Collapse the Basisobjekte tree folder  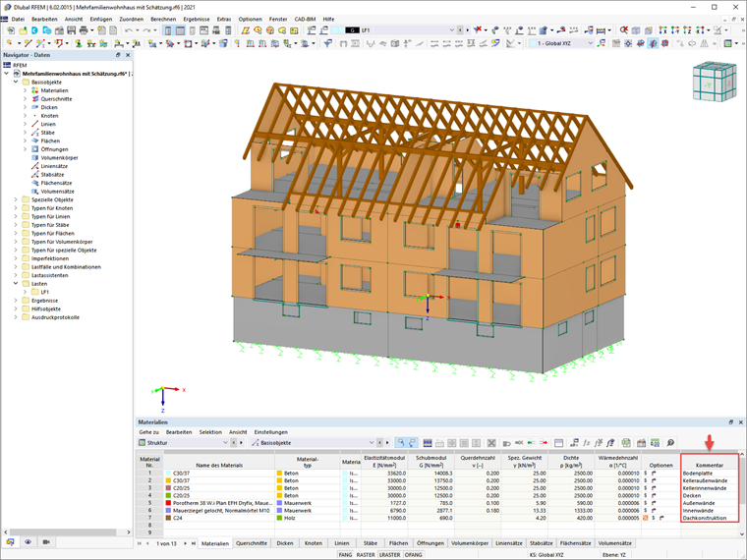tap(16, 82)
